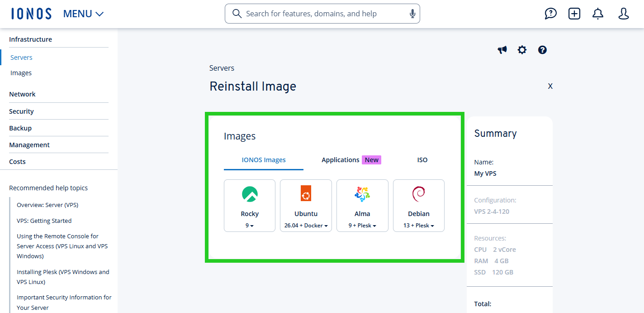644x313 pixels.
Task: Open the user account profile icon
Action: coord(624,14)
